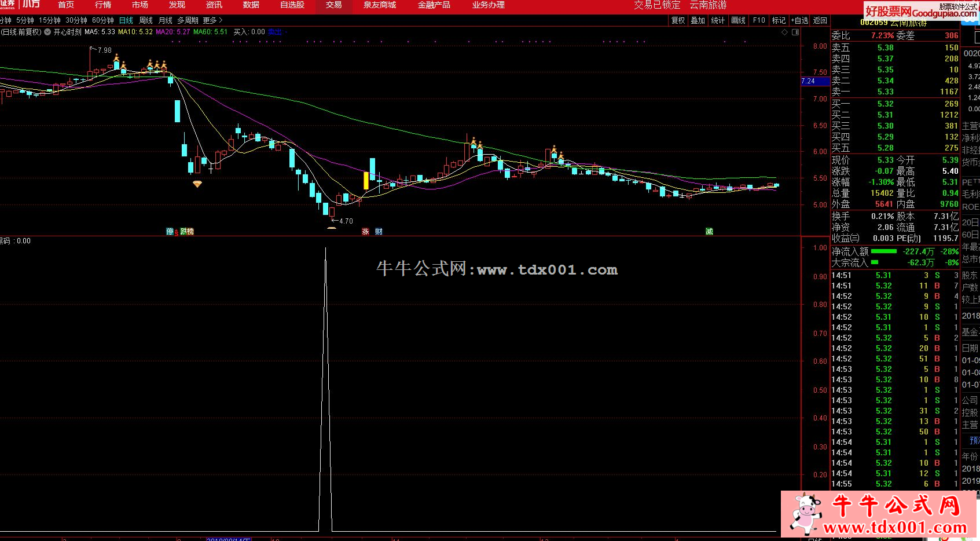Open 金融产品 financial products
The height and width of the screenshot is (541, 980).
pos(434,5)
